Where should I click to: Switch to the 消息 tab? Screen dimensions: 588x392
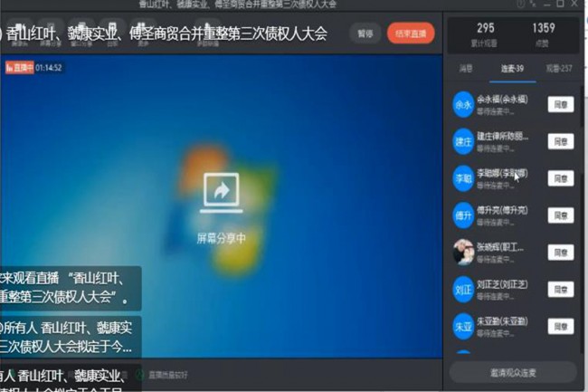(466, 68)
